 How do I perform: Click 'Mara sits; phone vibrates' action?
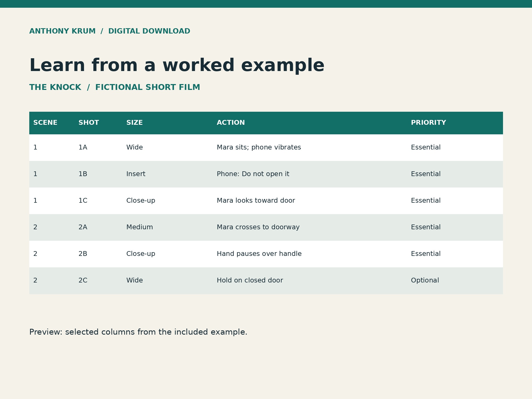pyautogui.click(x=259, y=147)
